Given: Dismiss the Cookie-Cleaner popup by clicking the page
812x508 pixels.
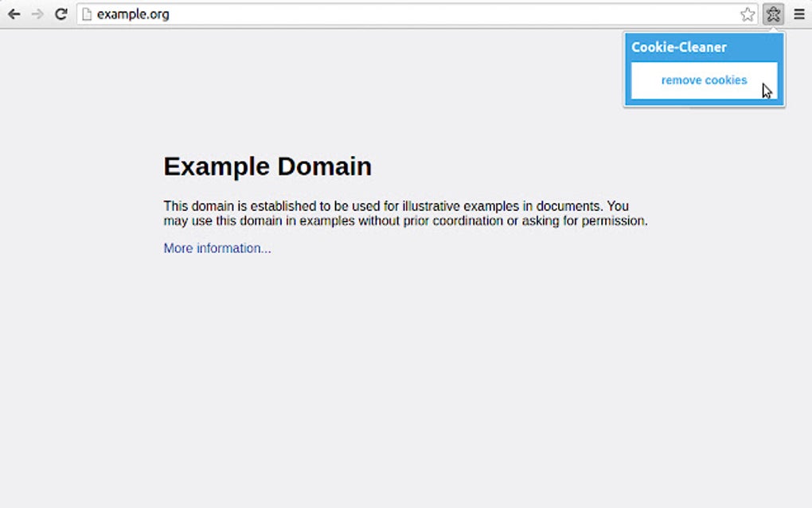Looking at the screenshot, I should pyautogui.click(x=358, y=358).
